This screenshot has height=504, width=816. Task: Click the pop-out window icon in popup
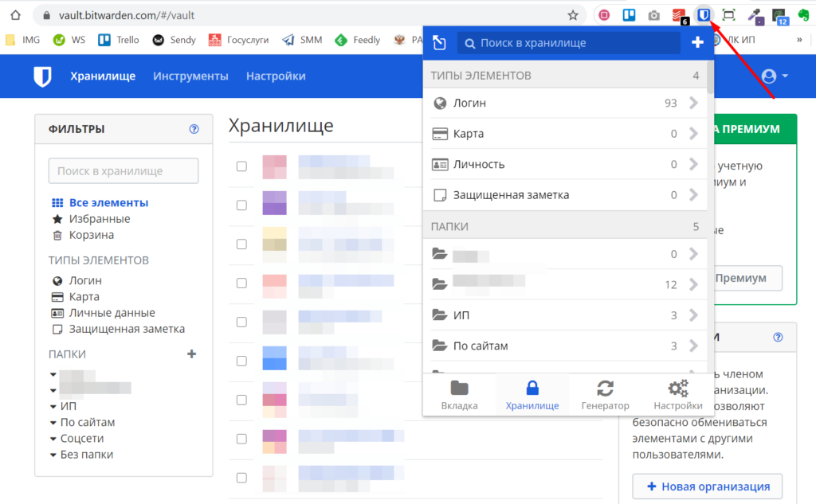tap(439, 43)
